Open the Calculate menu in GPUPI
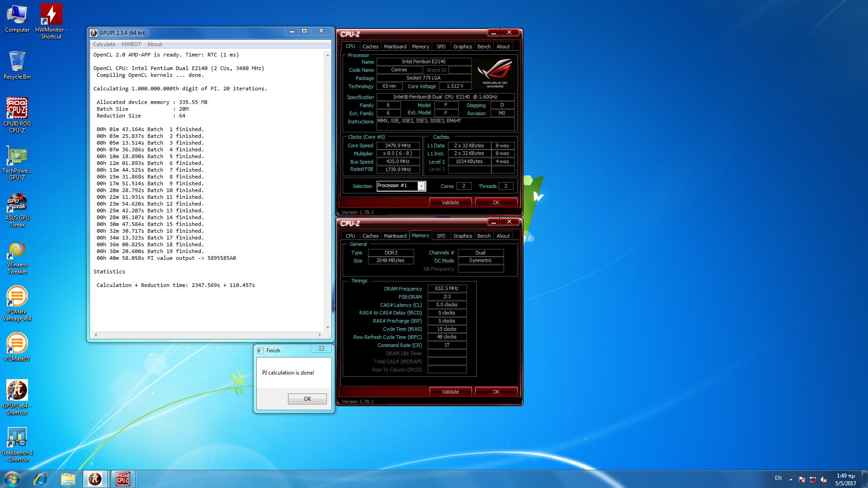 click(104, 44)
